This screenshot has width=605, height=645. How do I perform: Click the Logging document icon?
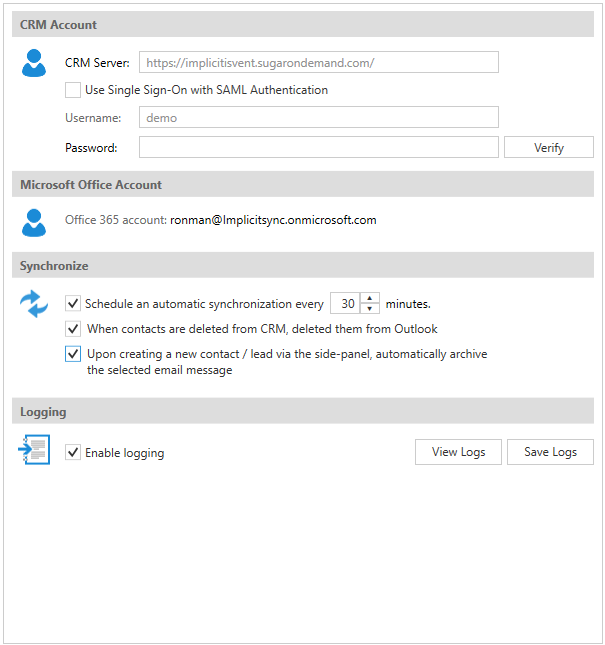[34, 451]
